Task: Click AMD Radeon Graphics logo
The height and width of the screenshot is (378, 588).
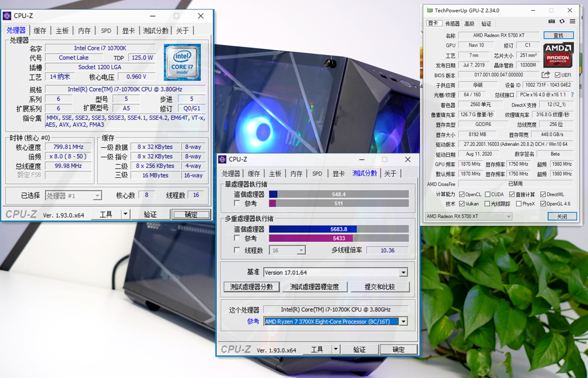Action: [x=558, y=55]
